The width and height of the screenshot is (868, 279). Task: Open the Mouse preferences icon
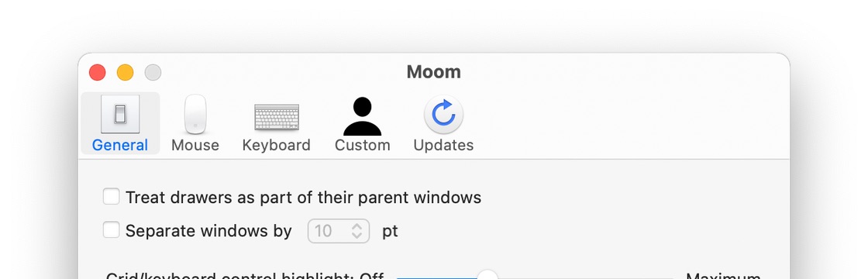tap(195, 115)
